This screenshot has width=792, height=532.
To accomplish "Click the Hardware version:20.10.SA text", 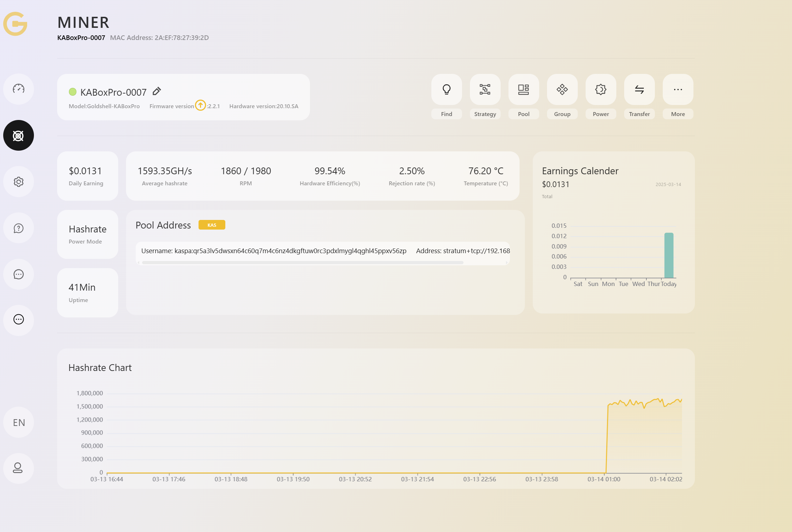I will point(264,106).
